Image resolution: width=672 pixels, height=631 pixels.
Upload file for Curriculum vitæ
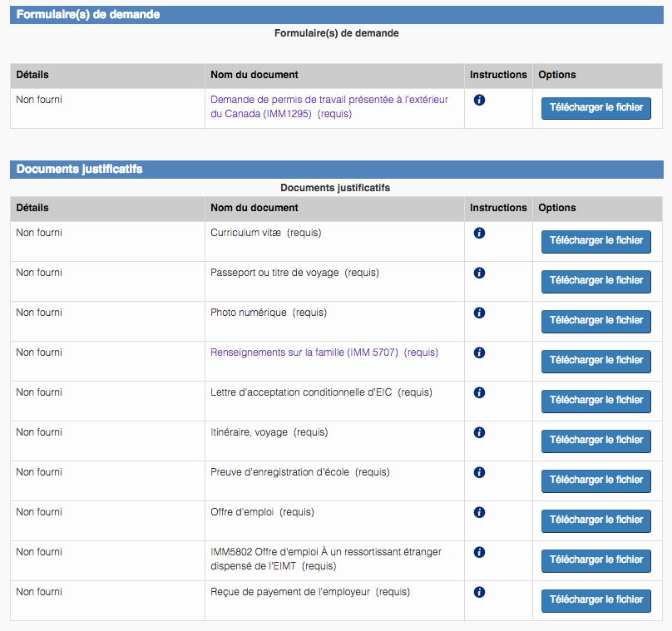pyautogui.click(x=595, y=241)
